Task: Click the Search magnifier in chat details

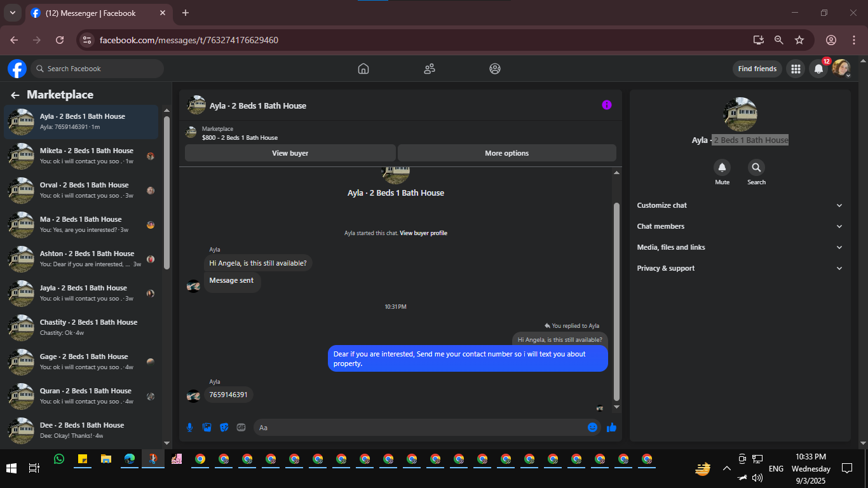Action: pyautogui.click(x=756, y=168)
